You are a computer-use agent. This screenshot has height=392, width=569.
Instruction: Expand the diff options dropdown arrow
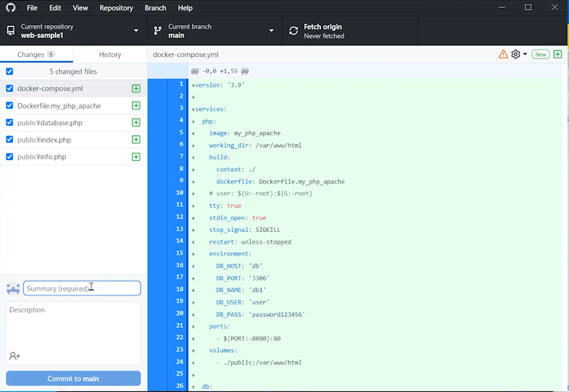525,55
